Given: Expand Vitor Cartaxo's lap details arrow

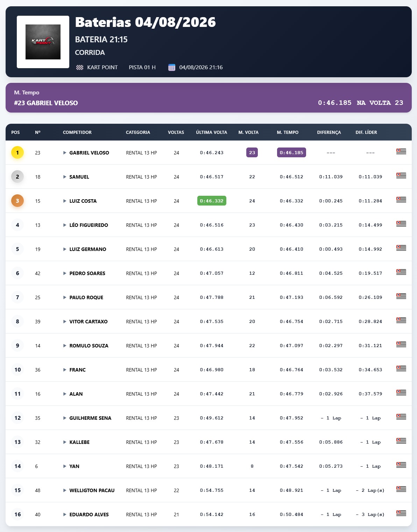Looking at the screenshot, I should click(65, 322).
